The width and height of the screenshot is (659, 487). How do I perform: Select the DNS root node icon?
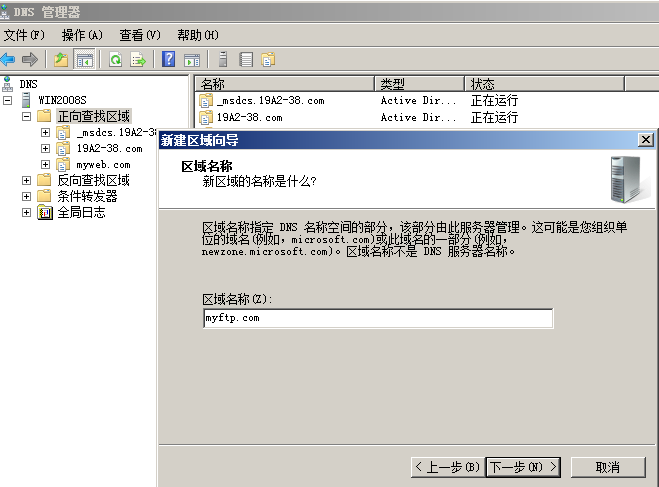[x=7, y=84]
